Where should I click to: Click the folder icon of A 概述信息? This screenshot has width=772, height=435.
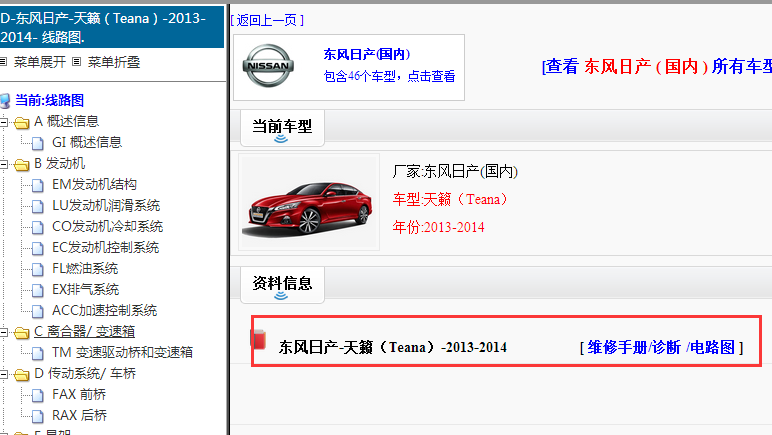pyautogui.click(x=22, y=122)
